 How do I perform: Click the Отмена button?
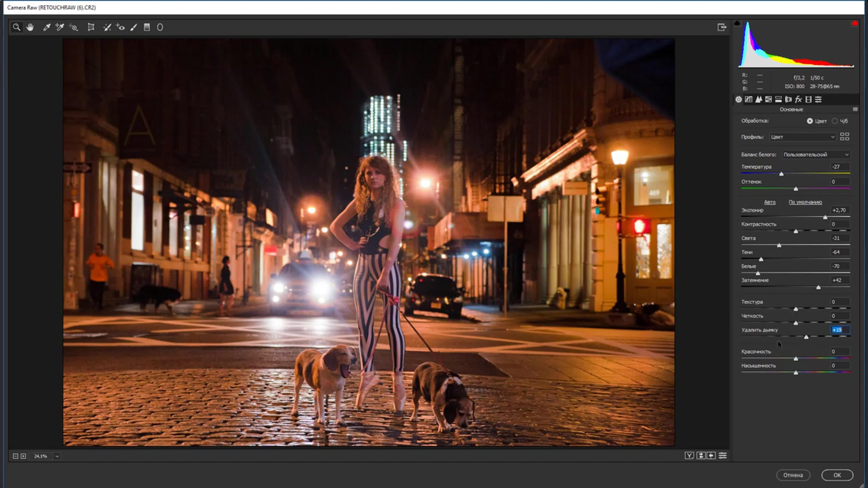click(x=793, y=475)
